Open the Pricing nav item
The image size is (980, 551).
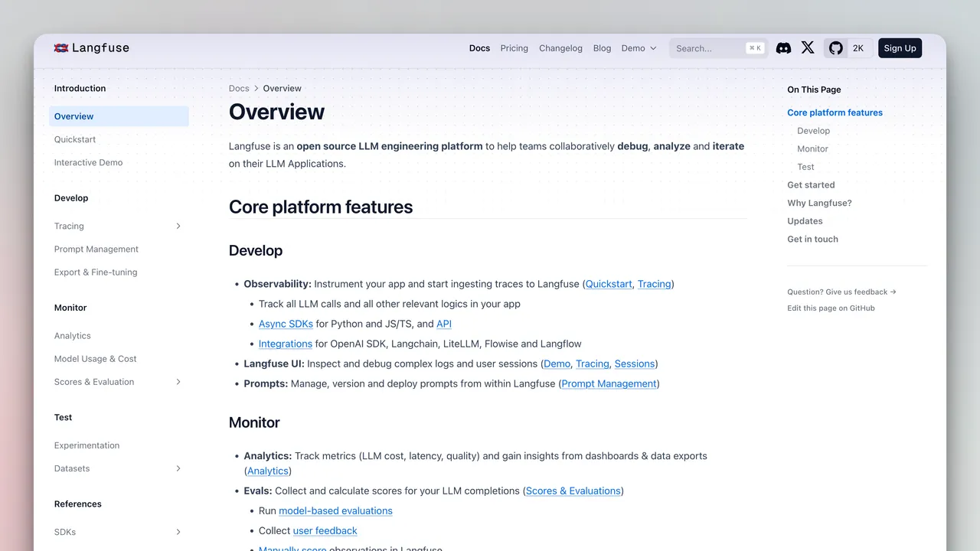tap(514, 48)
